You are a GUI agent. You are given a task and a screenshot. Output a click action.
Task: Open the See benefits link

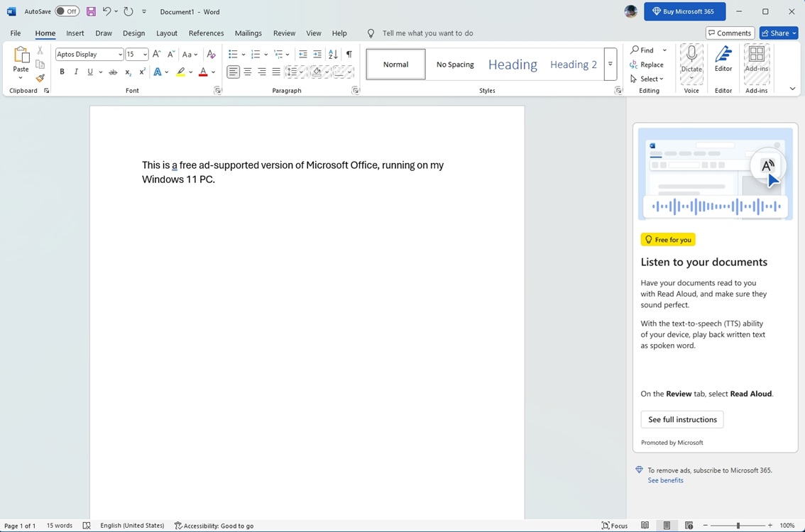coord(665,480)
